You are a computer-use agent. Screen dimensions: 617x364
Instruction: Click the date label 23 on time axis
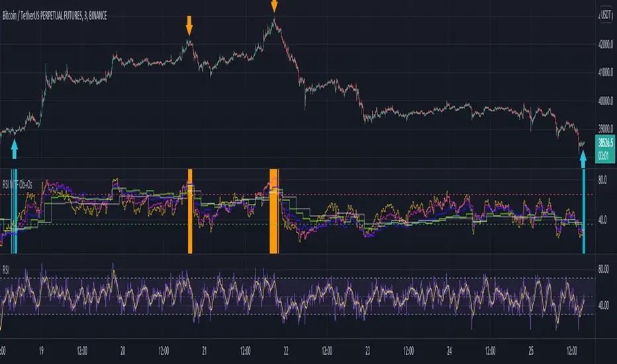(x=367, y=351)
